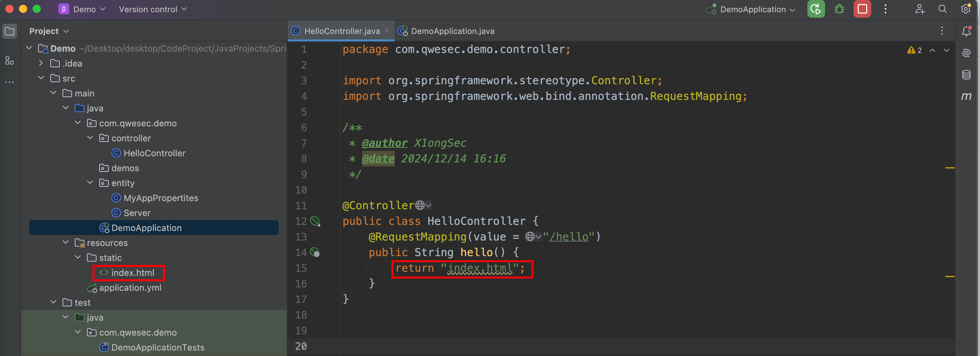Open the editor tabs options menu
980x356 pixels.
[942, 31]
